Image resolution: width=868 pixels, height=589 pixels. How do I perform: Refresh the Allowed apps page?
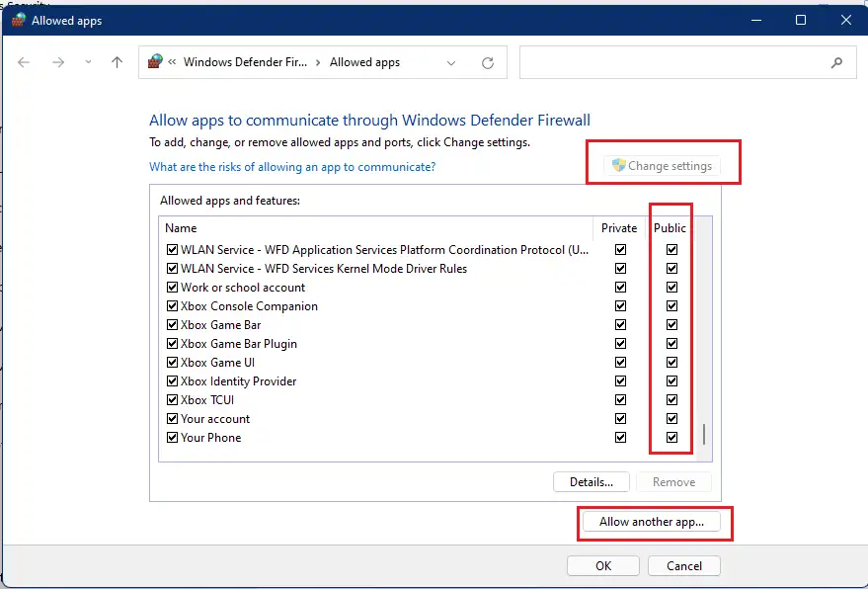[488, 62]
